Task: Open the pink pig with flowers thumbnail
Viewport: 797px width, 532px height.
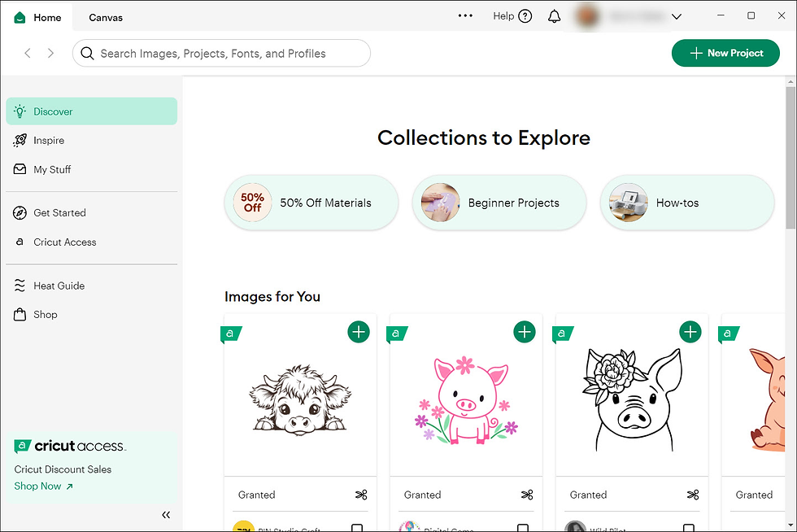Action: click(466, 400)
